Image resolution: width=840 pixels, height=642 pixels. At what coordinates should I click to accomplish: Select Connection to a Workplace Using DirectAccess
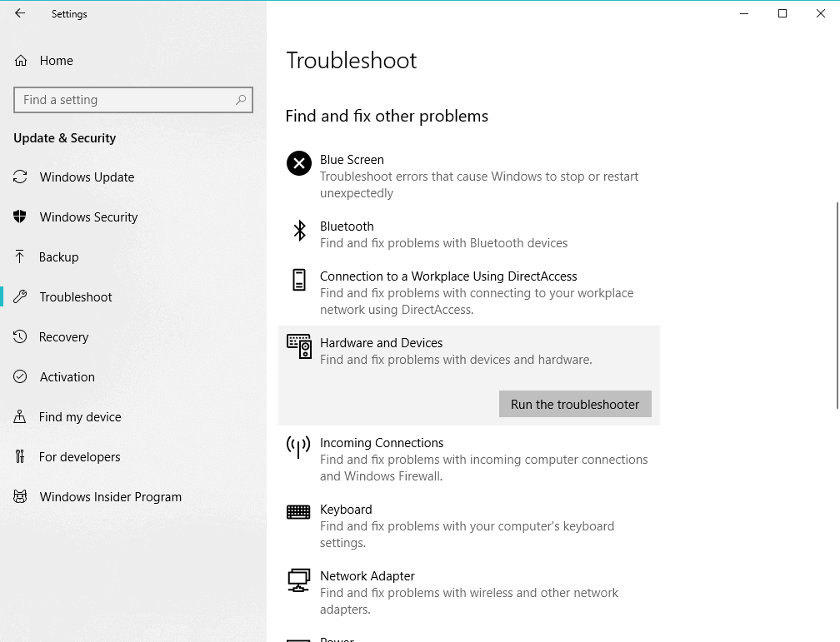(x=448, y=276)
